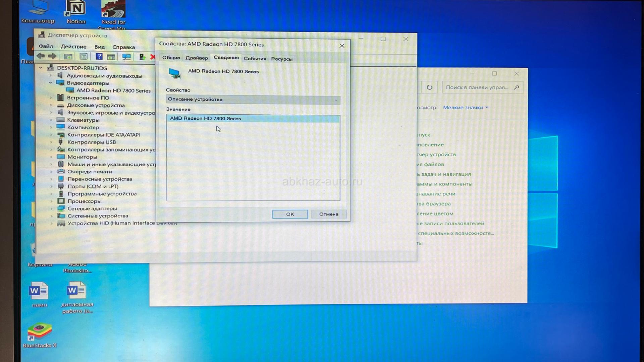The height and width of the screenshot is (362, 644).
Task: Click the Back arrow in Device Manager toolbar
Action: coord(41,56)
